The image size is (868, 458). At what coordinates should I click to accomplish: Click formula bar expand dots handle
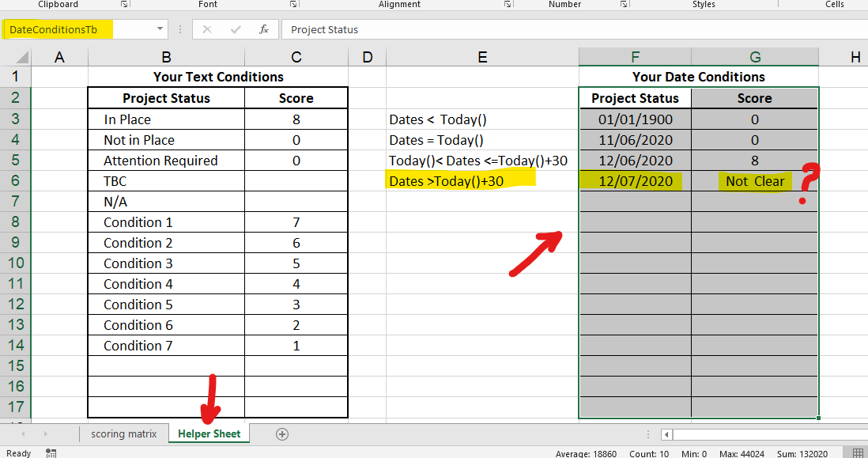click(180, 29)
